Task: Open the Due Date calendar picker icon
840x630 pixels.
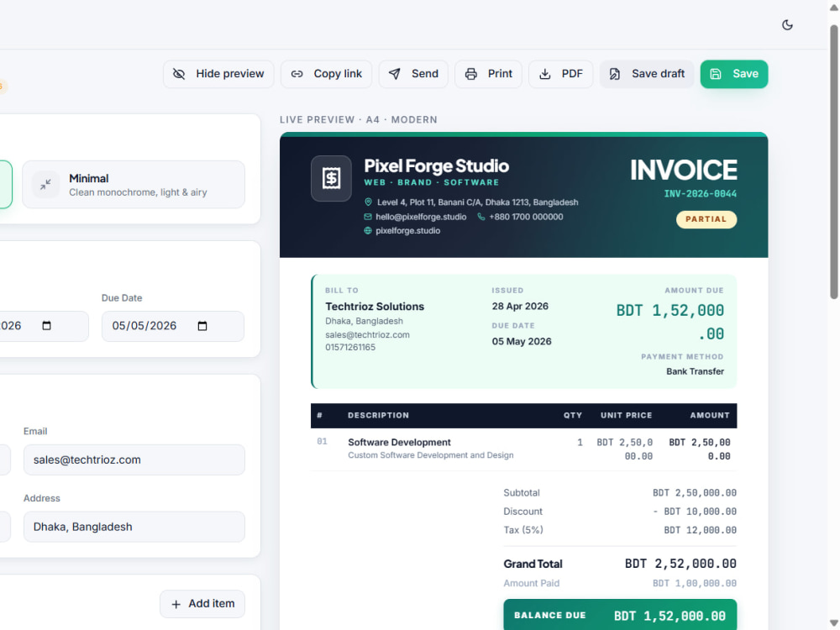Action: coord(202,326)
